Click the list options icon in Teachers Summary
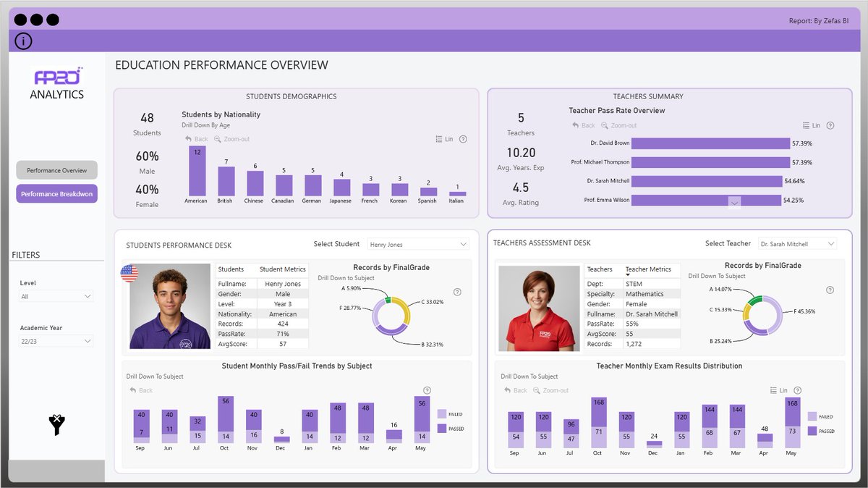 (x=806, y=125)
